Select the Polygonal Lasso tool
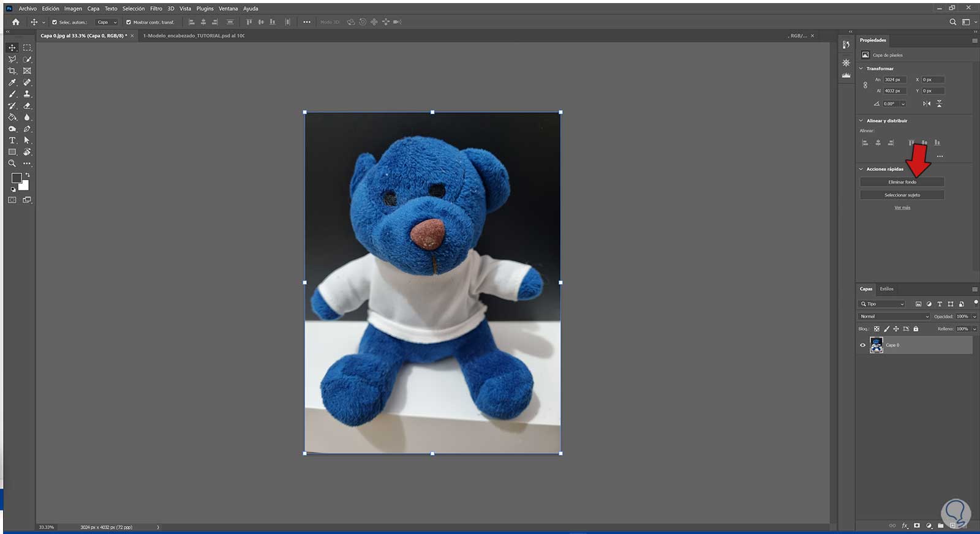Screen dimensions: 980x534 pyautogui.click(x=12, y=59)
